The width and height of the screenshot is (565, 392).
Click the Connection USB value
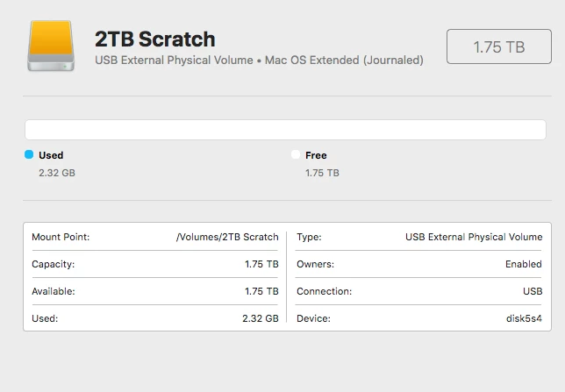(532, 291)
